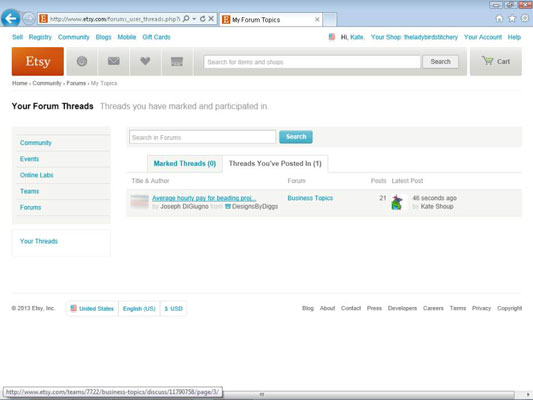
Task: Open Your Threads in the sidebar
Action: click(x=39, y=241)
